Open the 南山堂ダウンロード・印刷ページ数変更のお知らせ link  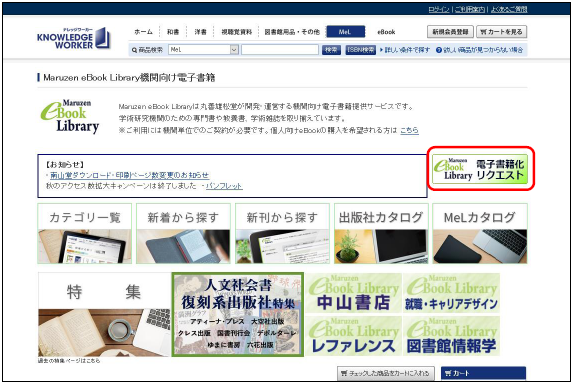pos(129,175)
